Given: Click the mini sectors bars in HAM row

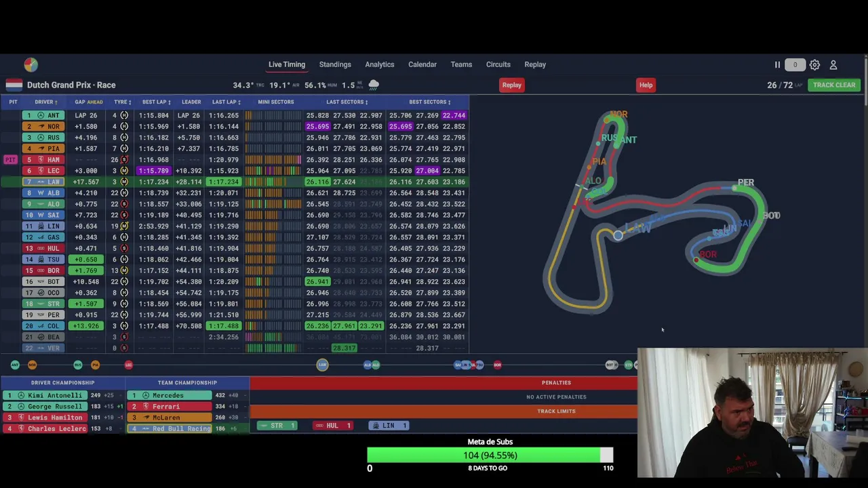Looking at the screenshot, I should coord(273,160).
